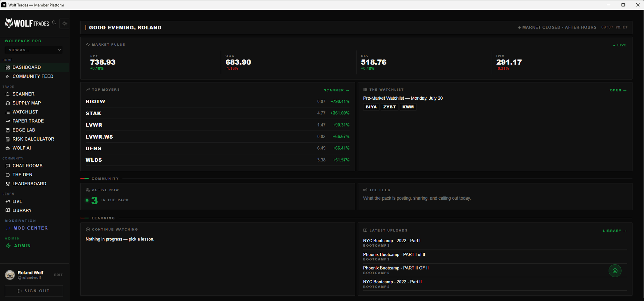The width and height of the screenshot is (644, 301).
Task: Open the floating green help button
Action: [615, 271]
